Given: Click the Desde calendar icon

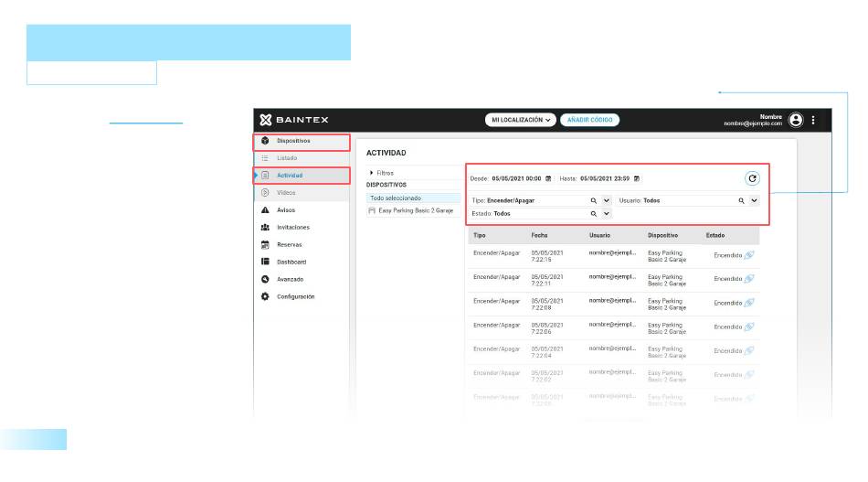Looking at the screenshot, I should pyautogui.click(x=549, y=178).
